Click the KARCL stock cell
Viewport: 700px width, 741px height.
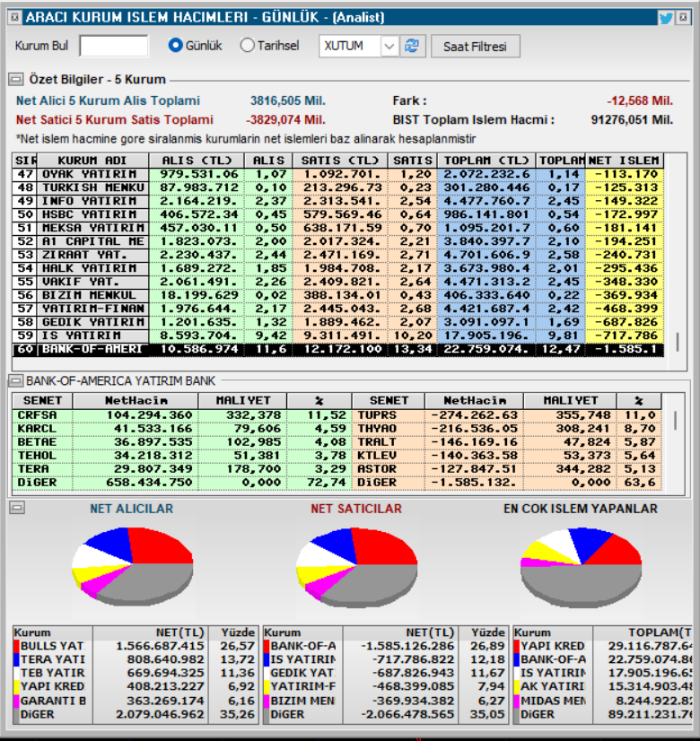(42, 429)
